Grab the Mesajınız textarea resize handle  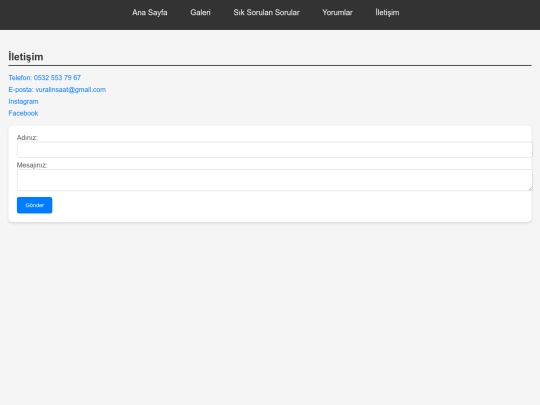point(530,188)
